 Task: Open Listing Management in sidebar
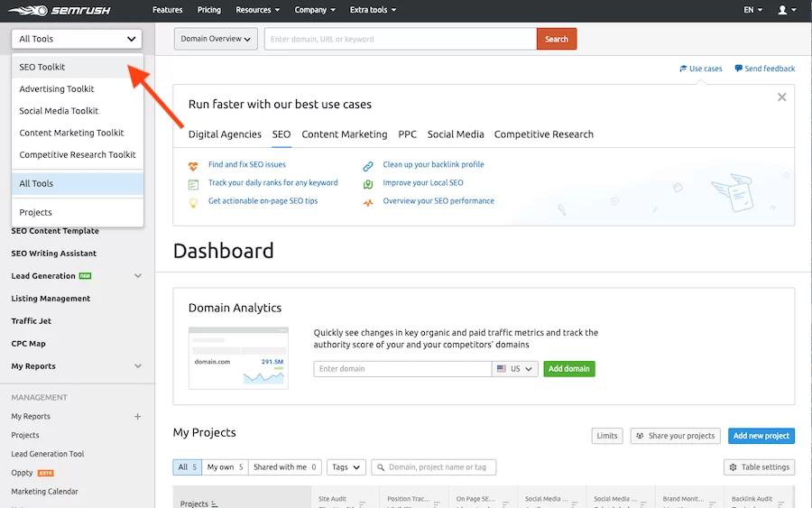tap(51, 299)
